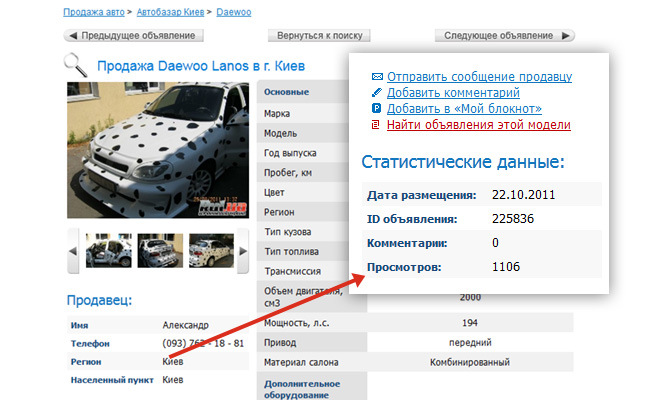The image size is (660, 400).
Task: Click the ID объявления label
Action: pyautogui.click(x=412, y=219)
